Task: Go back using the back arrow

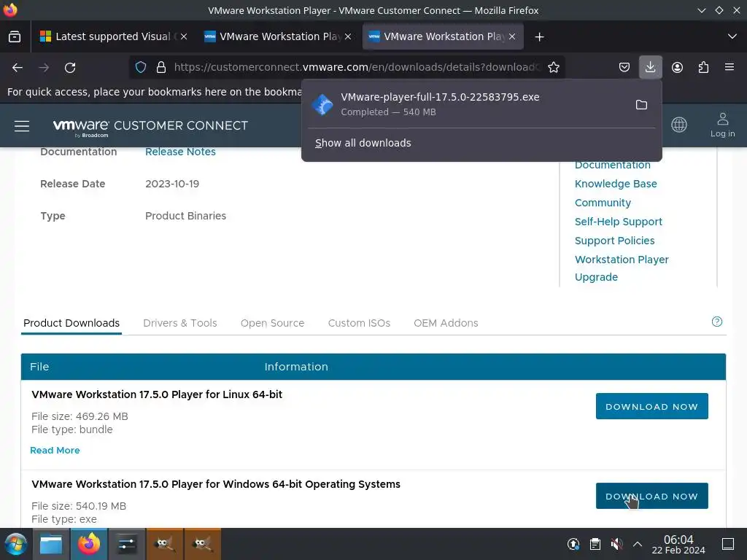Action: [x=18, y=68]
